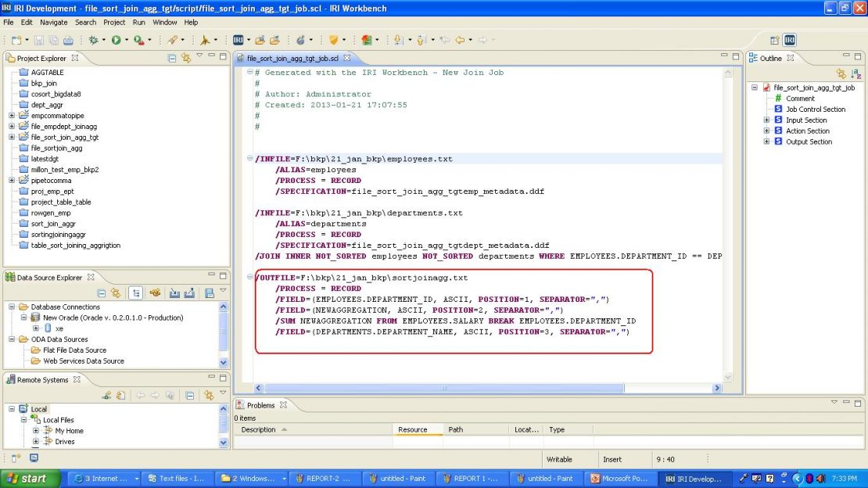Run the job using green Run icon
Image resolution: width=868 pixels, height=488 pixels.
pyautogui.click(x=117, y=40)
